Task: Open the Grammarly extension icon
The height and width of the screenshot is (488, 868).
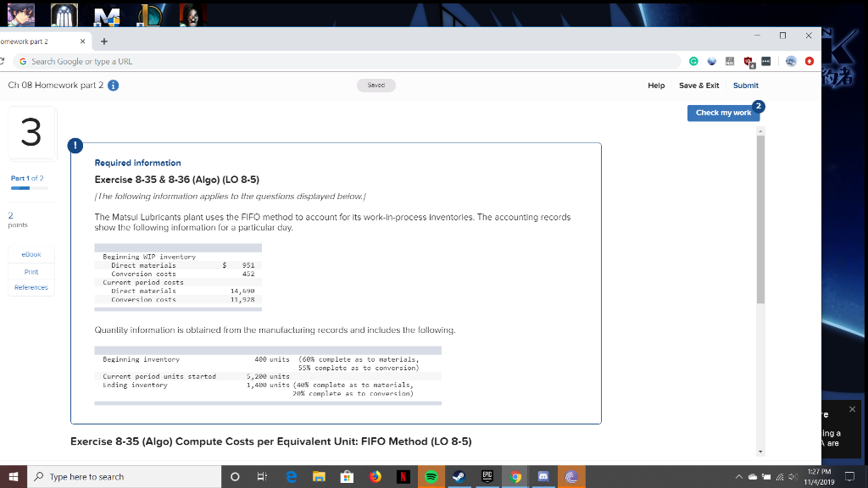Action: tap(694, 61)
